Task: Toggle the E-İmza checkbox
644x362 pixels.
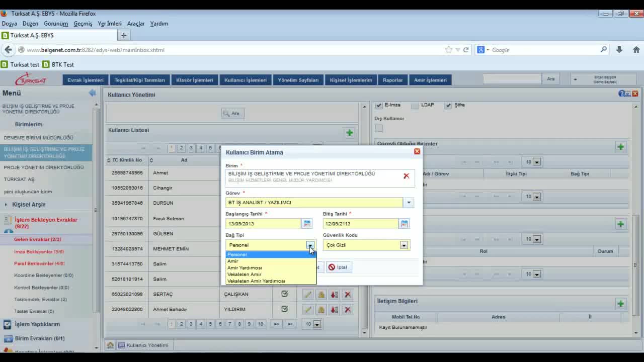Action: click(379, 105)
